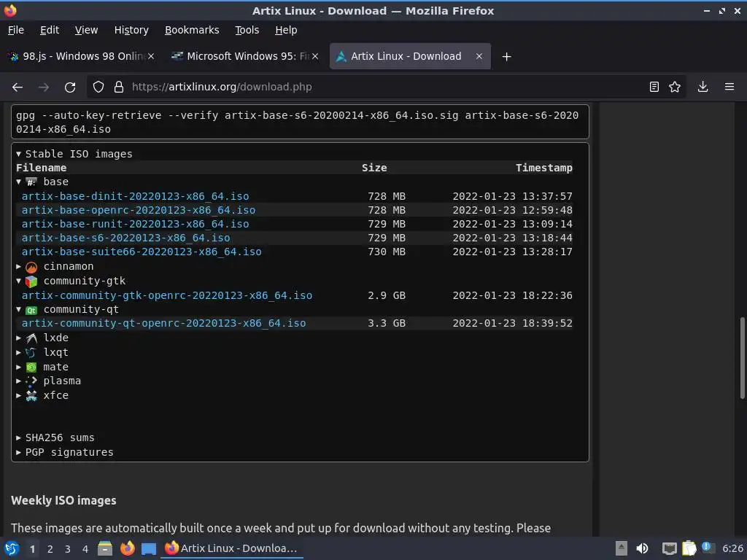Download artix-base-suite66-20220123 ISO
Screen dimensions: 747x560
[x=142, y=252]
